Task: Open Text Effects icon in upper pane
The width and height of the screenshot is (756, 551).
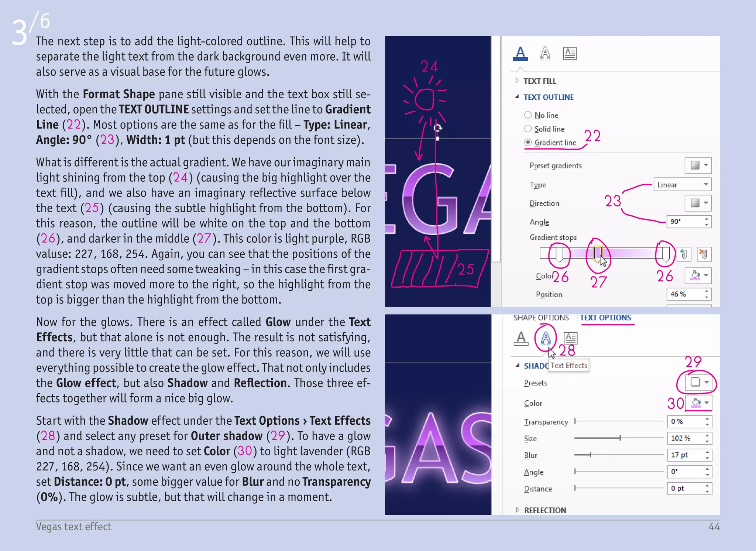Action: (545, 54)
